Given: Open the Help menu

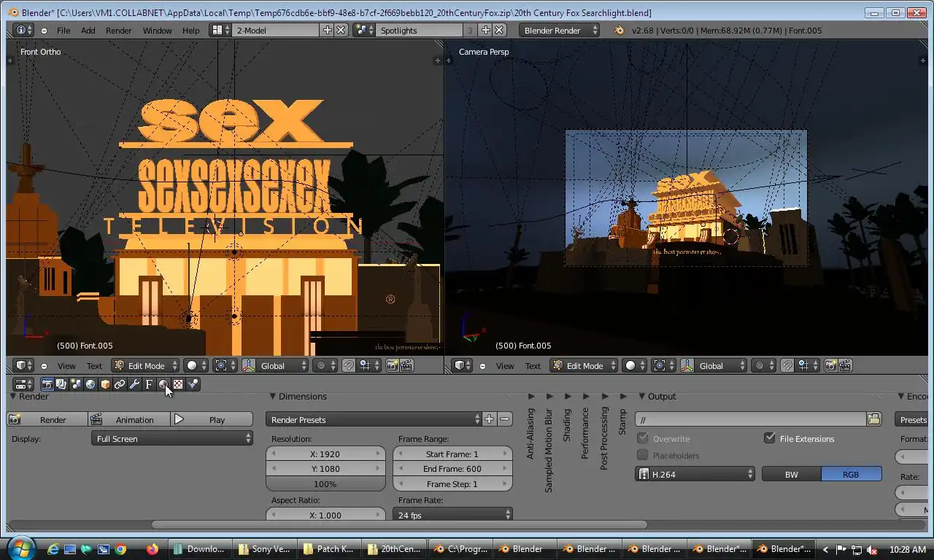Looking at the screenshot, I should tap(190, 30).
